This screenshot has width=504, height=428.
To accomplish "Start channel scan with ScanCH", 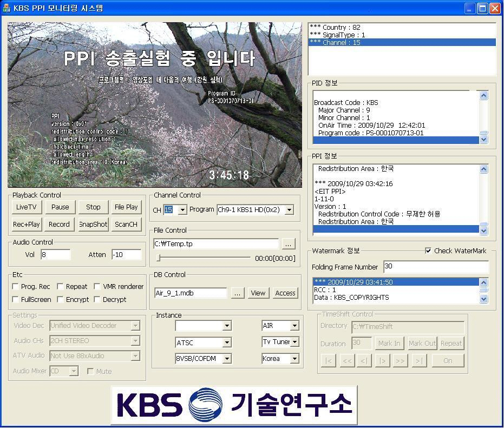I will 126,225.
